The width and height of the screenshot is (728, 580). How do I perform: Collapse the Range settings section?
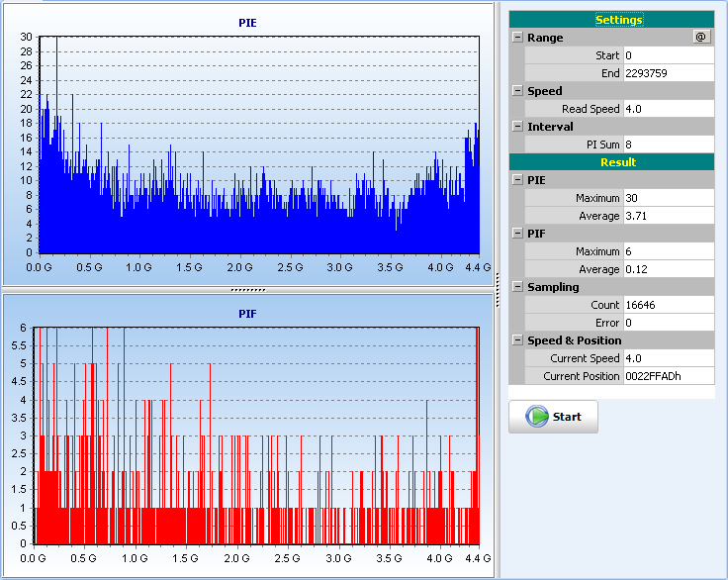517,38
